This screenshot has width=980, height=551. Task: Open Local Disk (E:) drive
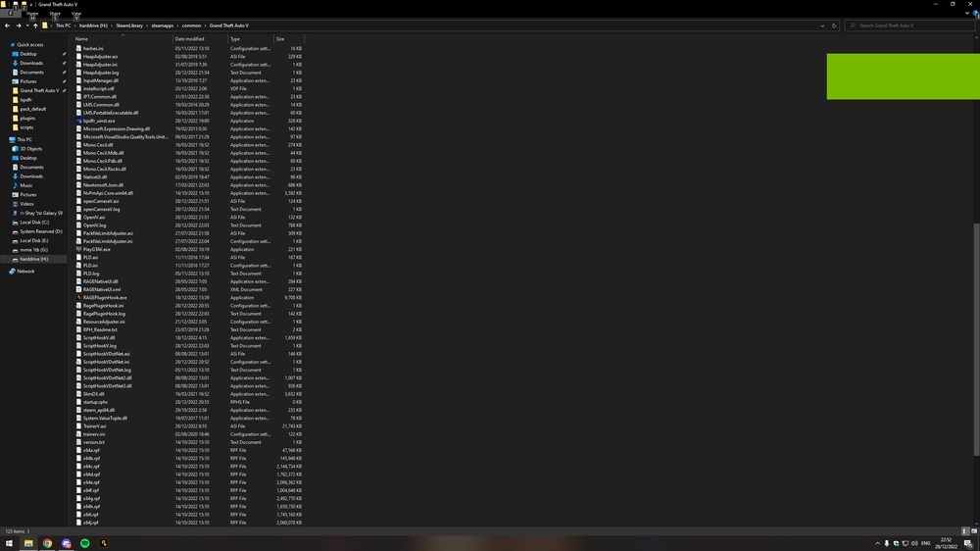point(33,241)
